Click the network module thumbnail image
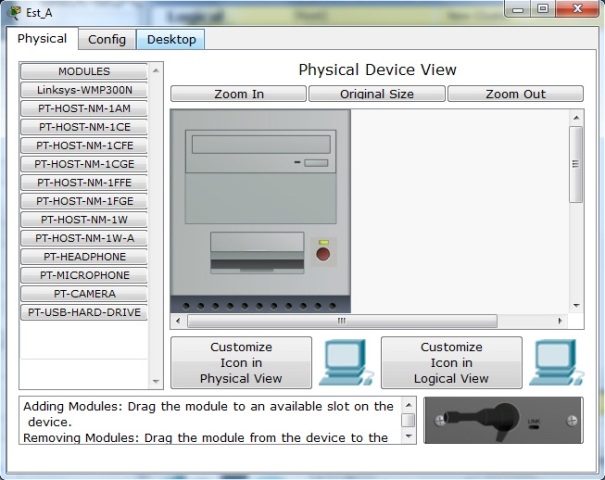 point(503,420)
